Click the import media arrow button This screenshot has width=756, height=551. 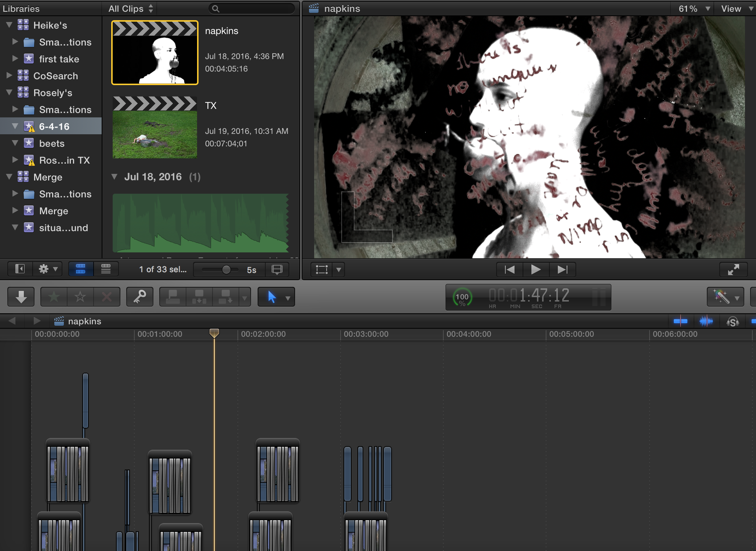21,297
